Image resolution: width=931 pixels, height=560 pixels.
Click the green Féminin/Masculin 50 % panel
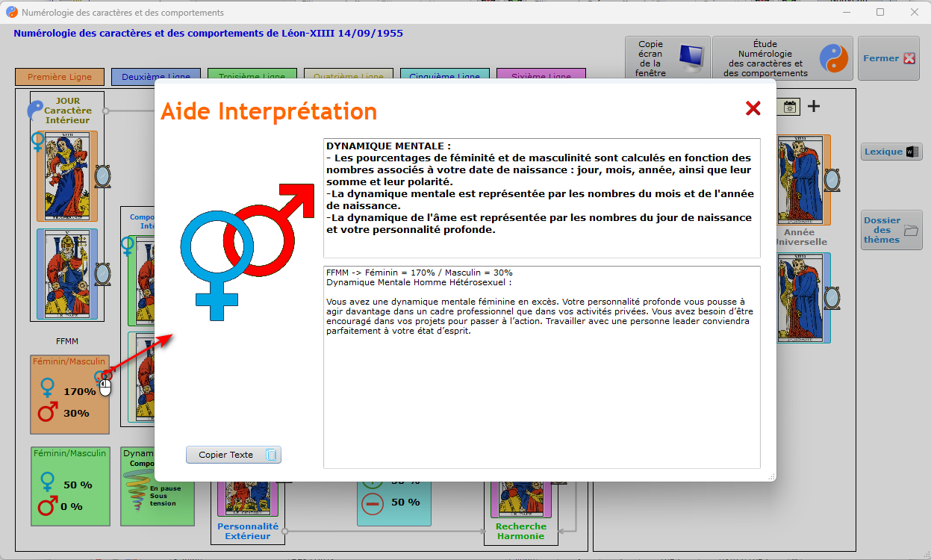click(x=69, y=485)
